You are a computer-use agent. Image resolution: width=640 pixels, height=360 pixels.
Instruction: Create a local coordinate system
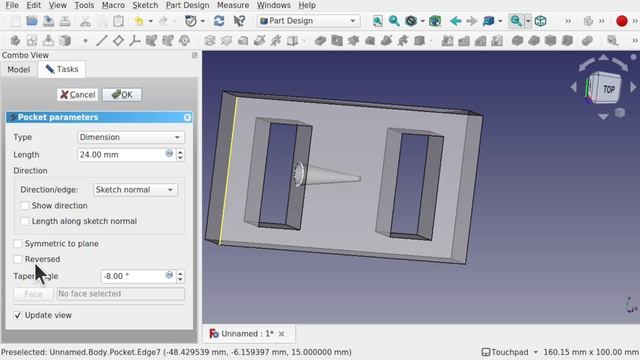pos(135,40)
